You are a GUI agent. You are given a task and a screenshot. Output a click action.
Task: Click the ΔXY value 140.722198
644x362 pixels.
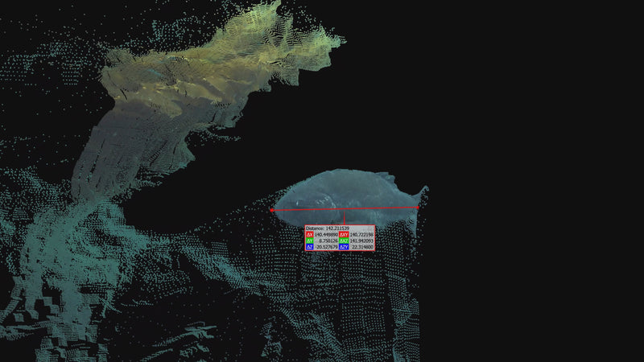click(x=361, y=234)
